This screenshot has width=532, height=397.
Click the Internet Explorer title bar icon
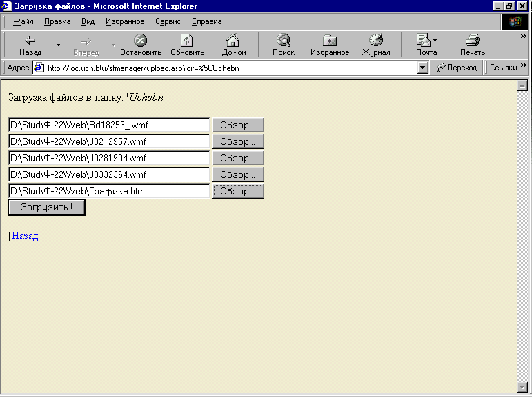(7, 6)
